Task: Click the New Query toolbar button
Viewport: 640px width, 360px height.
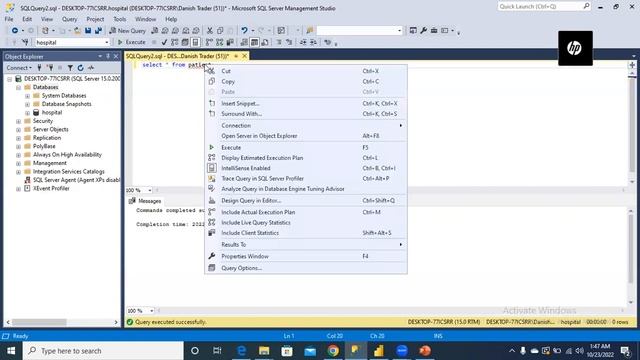Action: click(x=127, y=31)
